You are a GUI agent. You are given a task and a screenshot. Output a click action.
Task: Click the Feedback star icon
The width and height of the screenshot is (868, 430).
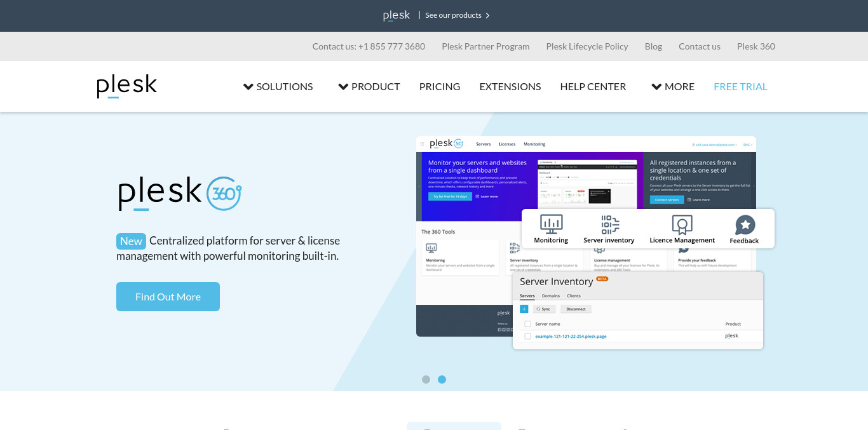pyautogui.click(x=745, y=225)
